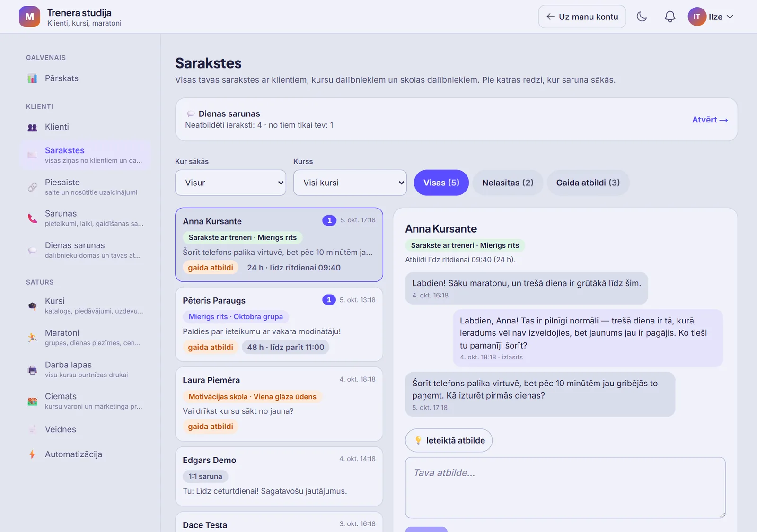Click the Trenera studija logo

[x=29, y=17]
